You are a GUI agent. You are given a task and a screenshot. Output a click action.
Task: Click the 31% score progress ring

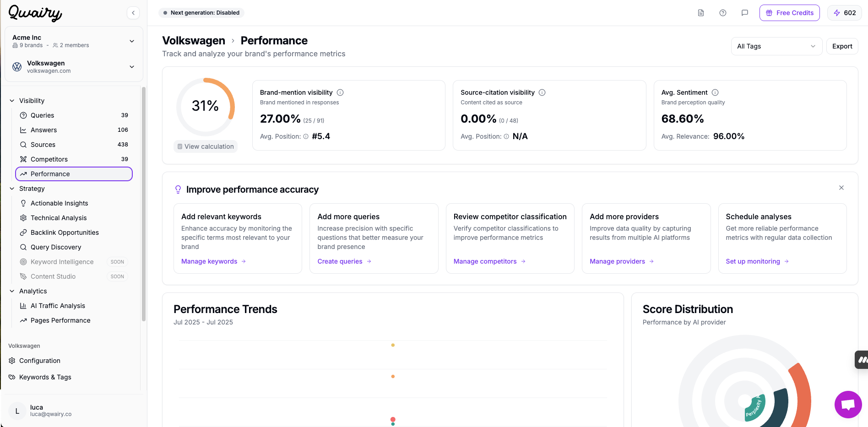[206, 107]
